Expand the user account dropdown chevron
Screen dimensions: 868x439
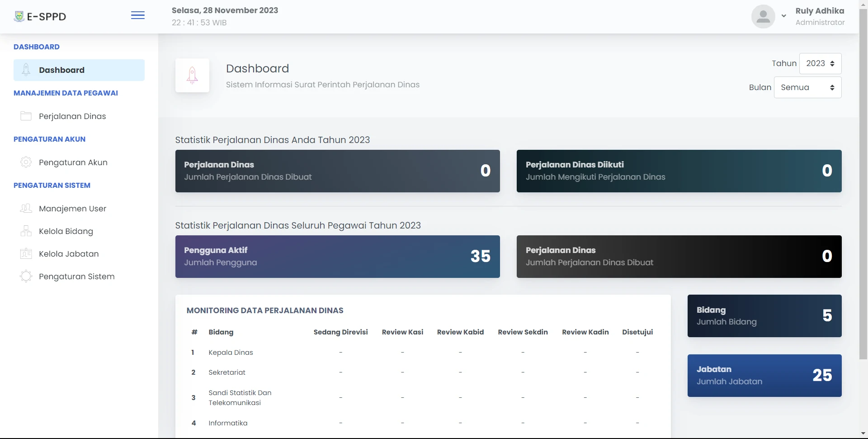pyautogui.click(x=784, y=16)
